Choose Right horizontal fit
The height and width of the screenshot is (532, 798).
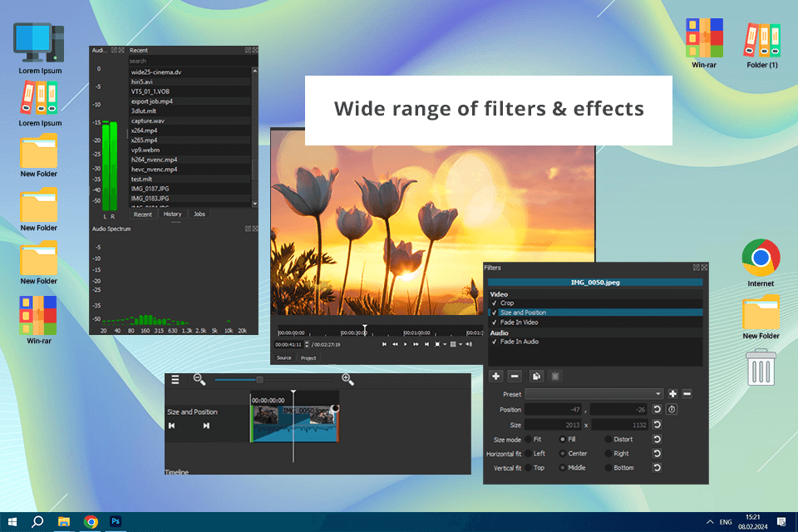608,454
